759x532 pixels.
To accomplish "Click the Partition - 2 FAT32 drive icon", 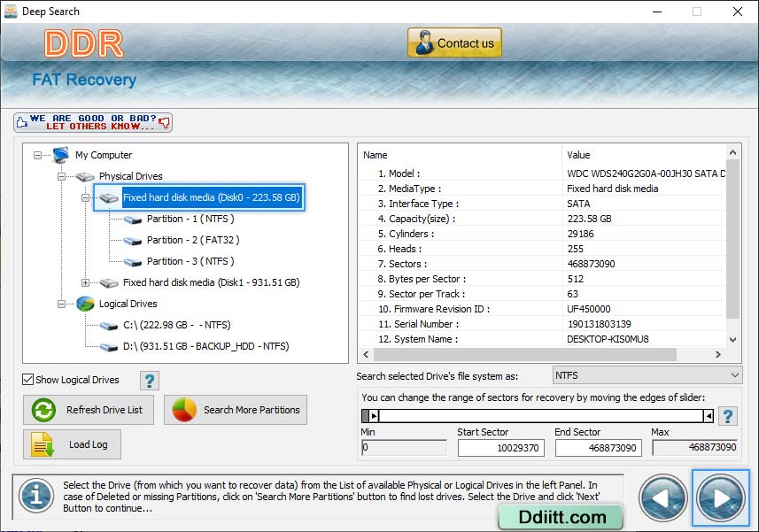I will pos(133,241).
